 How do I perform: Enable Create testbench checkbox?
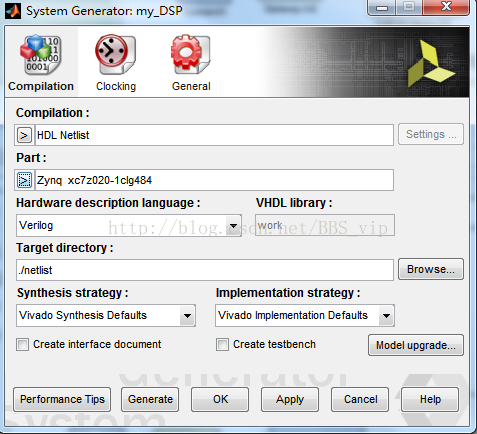pos(222,344)
